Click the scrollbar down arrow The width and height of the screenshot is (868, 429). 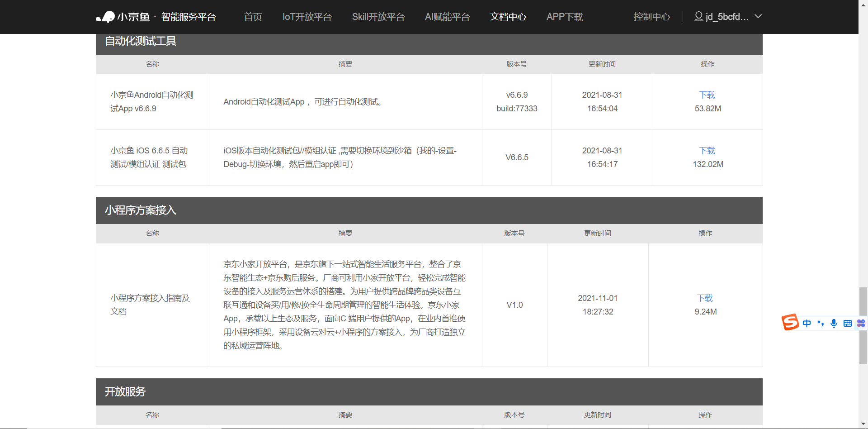click(863, 424)
